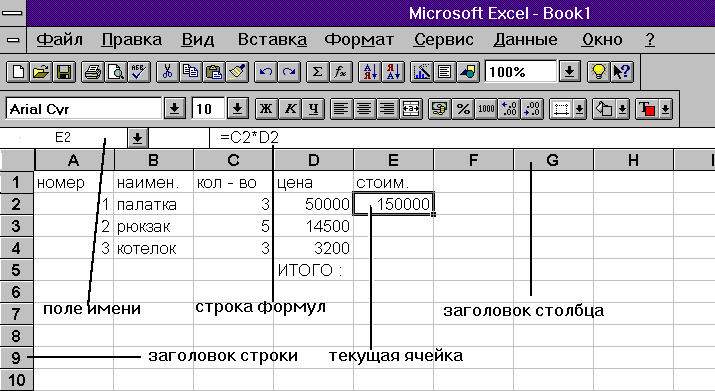Select row header 5

(x=16, y=270)
